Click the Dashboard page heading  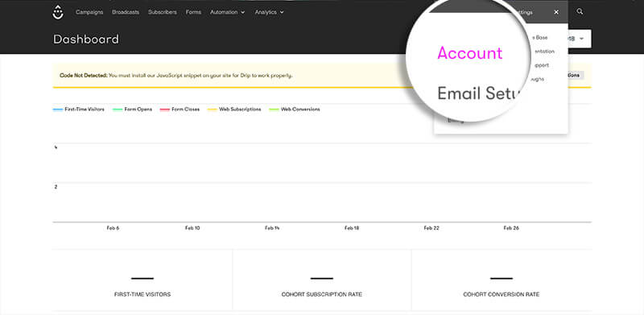point(86,39)
